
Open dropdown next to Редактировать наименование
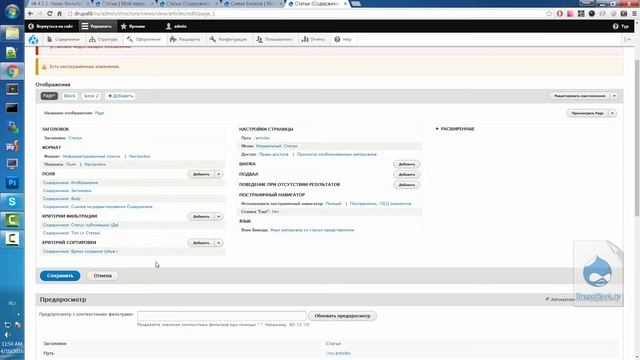[614, 96]
